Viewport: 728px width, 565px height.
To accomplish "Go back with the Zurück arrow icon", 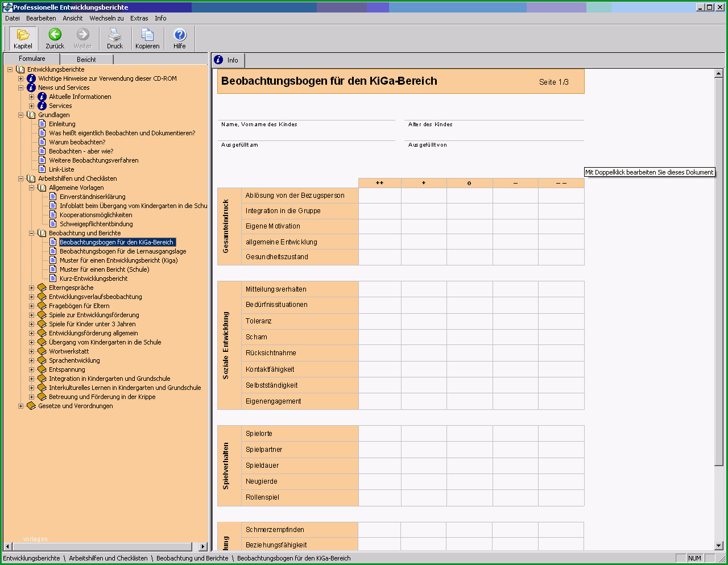I will (x=55, y=34).
